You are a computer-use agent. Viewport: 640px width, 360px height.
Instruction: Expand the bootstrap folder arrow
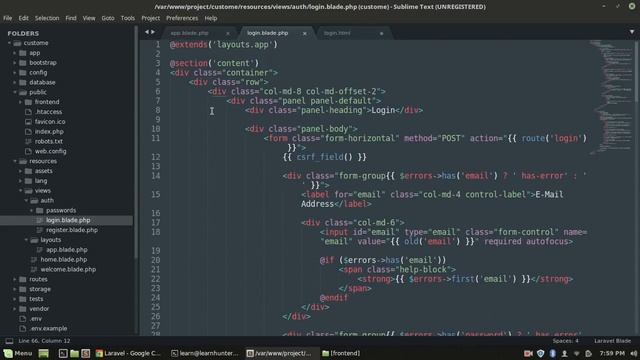point(15,62)
